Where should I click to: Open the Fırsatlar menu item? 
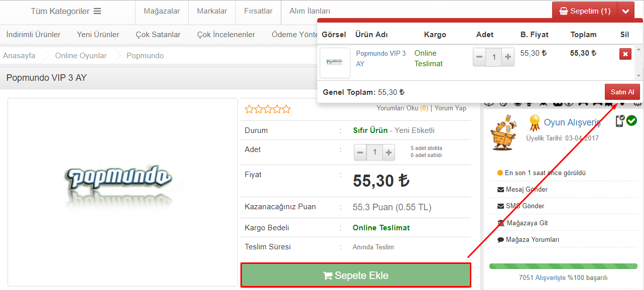tap(258, 11)
